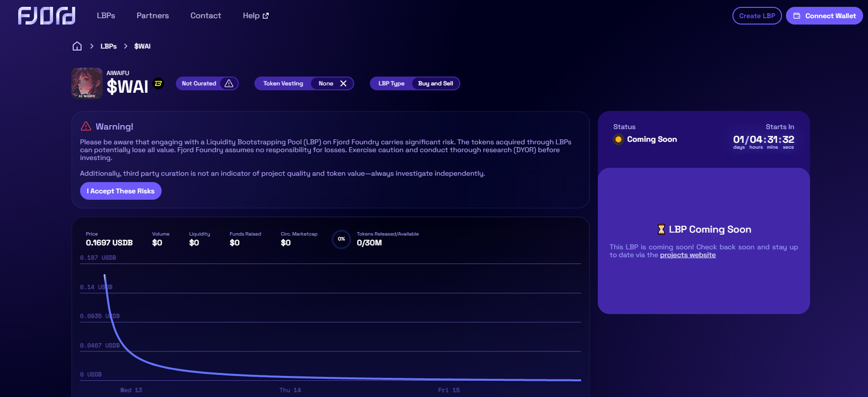868x397 pixels.
Task: Click the 0/30M tokens released value
Action: click(369, 243)
